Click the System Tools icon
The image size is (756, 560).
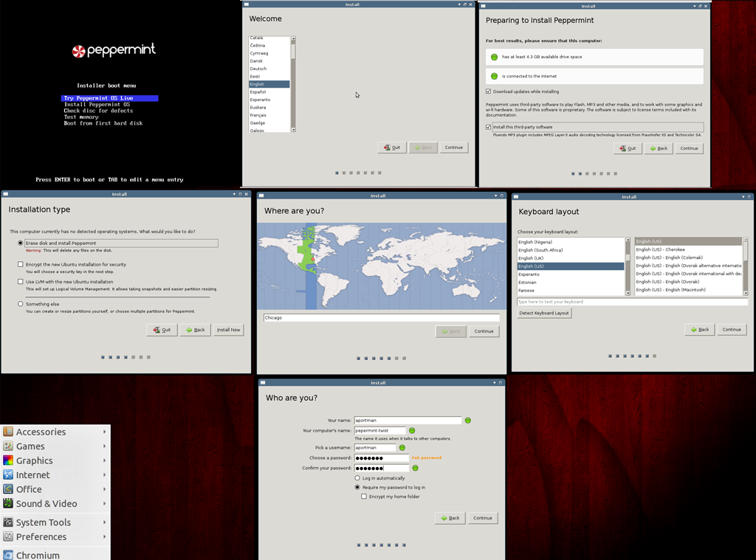tap(8, 522)
